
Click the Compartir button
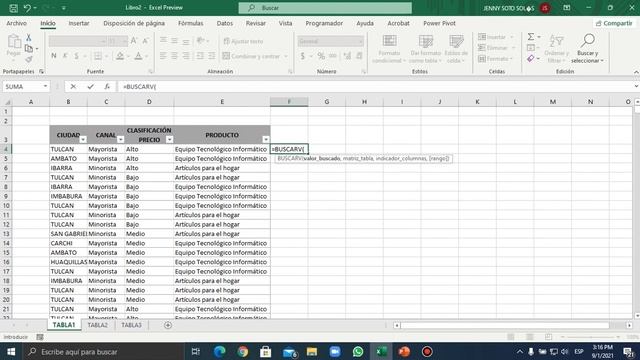click(614, 23)
